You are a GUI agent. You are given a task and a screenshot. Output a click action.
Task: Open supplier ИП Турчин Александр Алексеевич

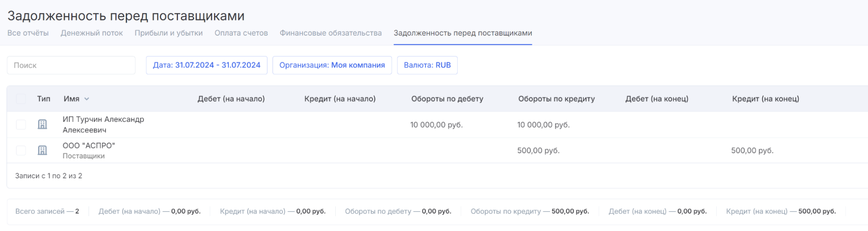(103, 124)
